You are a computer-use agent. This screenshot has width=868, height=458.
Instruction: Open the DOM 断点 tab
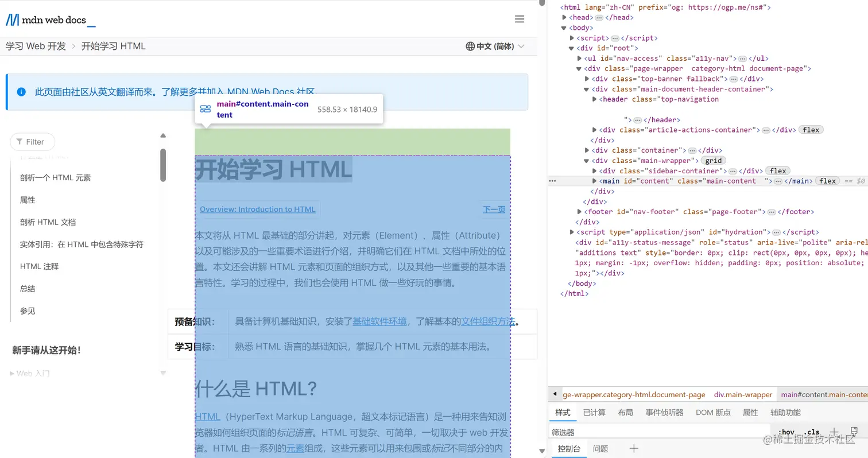coord(713,413)
